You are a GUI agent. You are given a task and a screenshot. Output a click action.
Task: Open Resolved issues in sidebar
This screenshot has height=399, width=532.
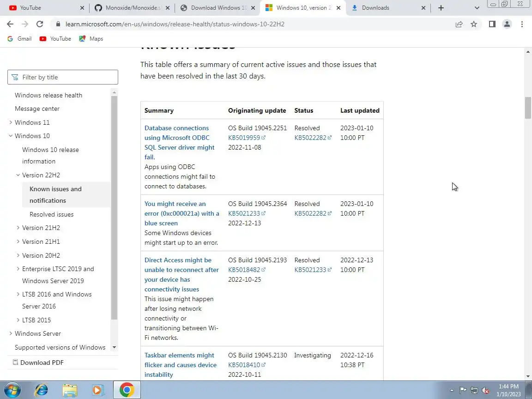(x=51, y=214)
